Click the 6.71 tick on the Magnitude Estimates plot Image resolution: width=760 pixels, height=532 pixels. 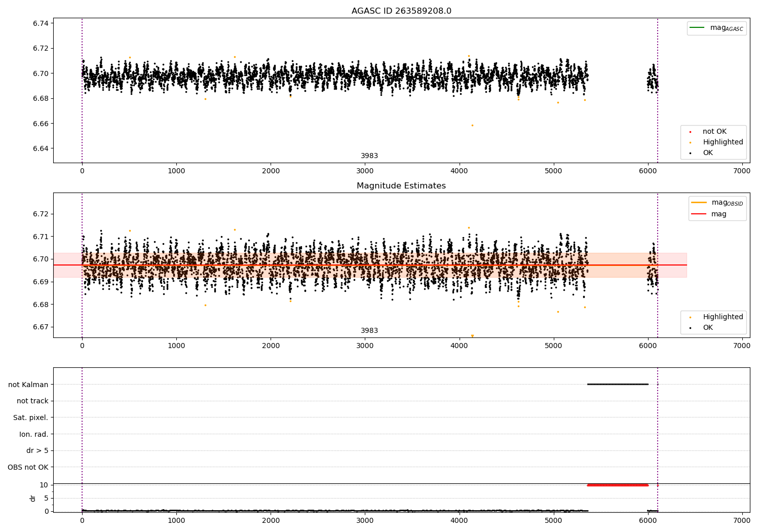(41, 237)
